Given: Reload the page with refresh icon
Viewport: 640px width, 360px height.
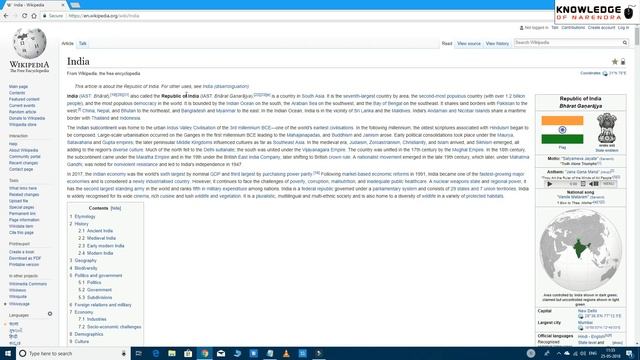Looking at the screenshot, I should pyautogui.click(x=24, y=16).
